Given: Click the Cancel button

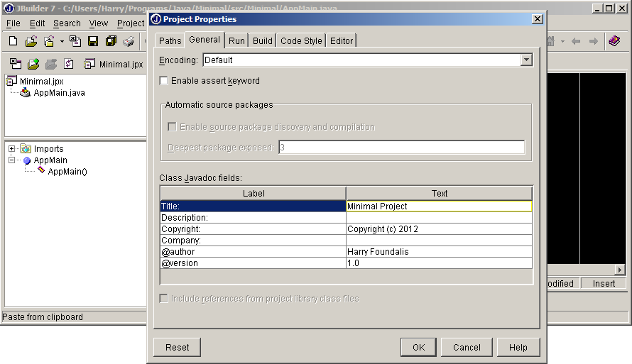Looking at the screenshot, I should click(467, 347).
